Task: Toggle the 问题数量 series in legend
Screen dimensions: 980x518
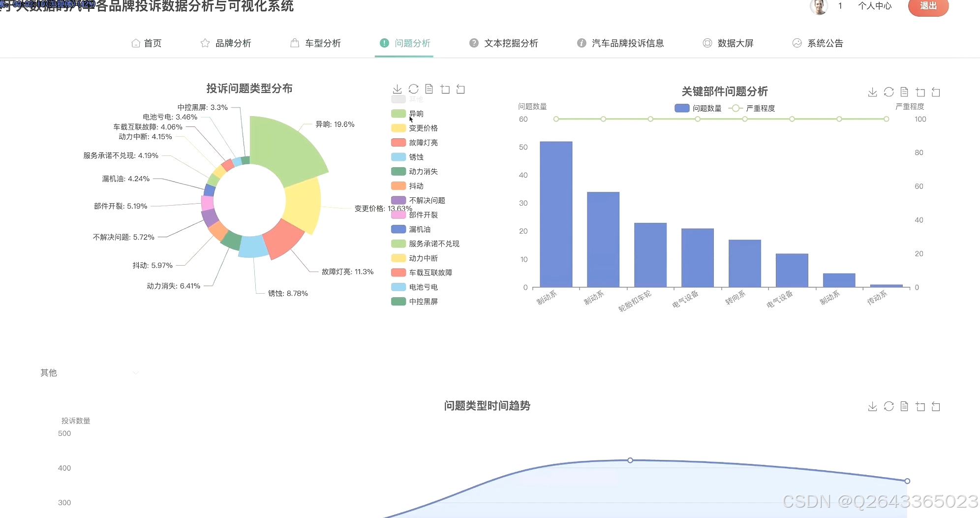Action: click(x=698, y=108)
